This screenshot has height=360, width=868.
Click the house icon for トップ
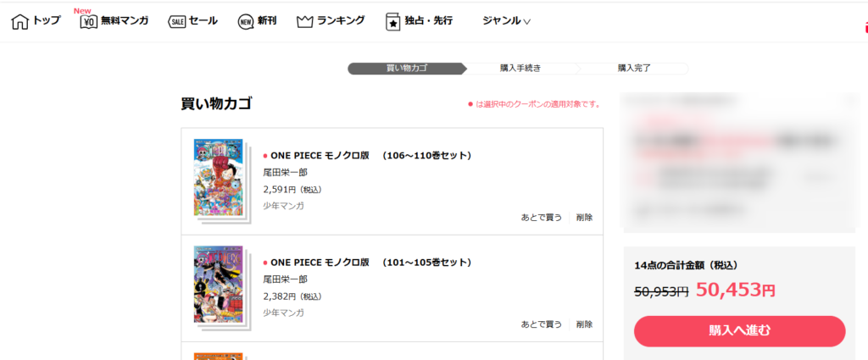click(x=20, y=21)
